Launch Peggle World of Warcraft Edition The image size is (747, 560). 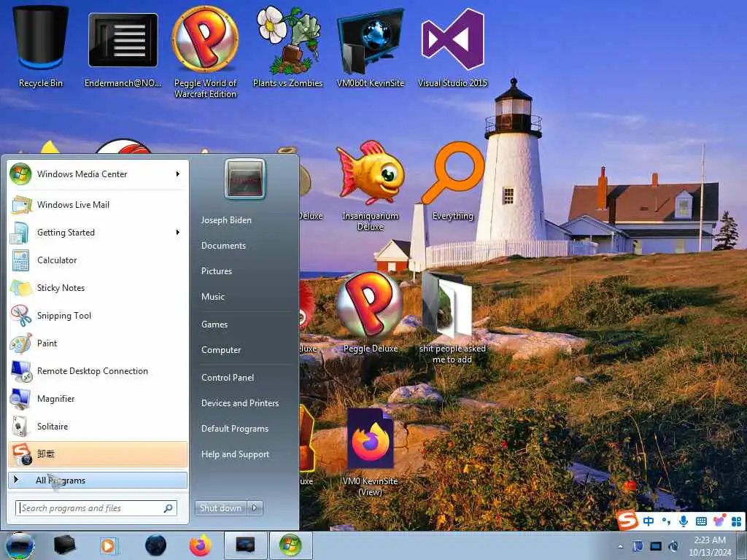click(205, 50)
